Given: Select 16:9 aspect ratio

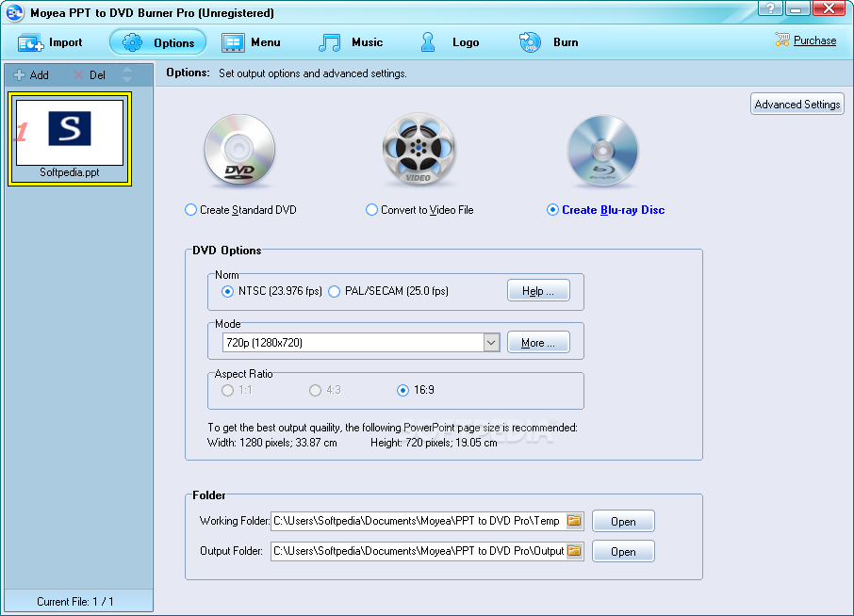Looking at the screenshot, I should [x=416, y=390].
